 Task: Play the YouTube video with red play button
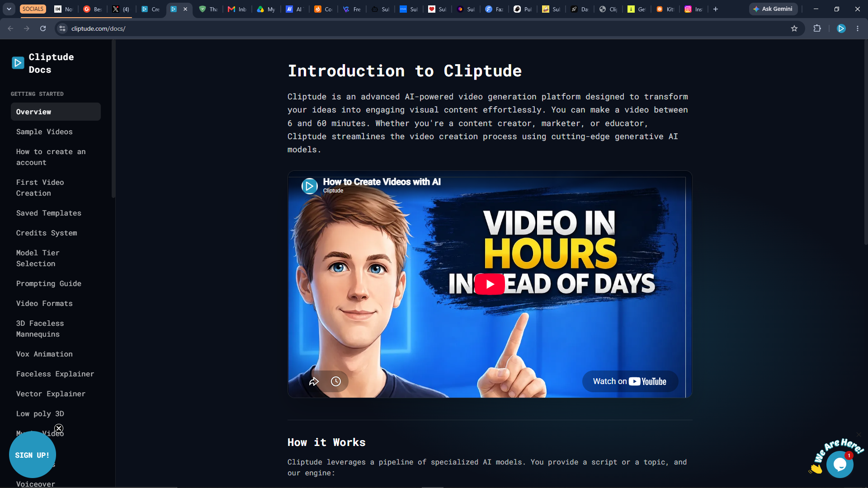(490, 284)
